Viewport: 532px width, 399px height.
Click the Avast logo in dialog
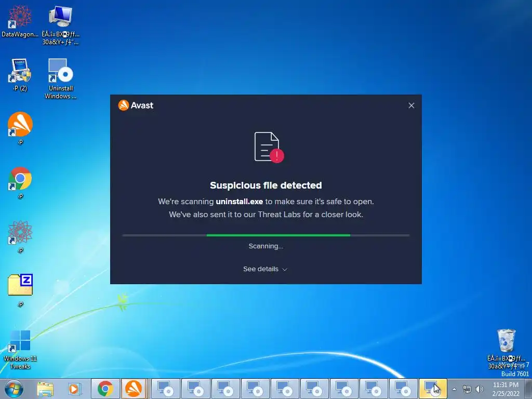[x=136, y=105]
